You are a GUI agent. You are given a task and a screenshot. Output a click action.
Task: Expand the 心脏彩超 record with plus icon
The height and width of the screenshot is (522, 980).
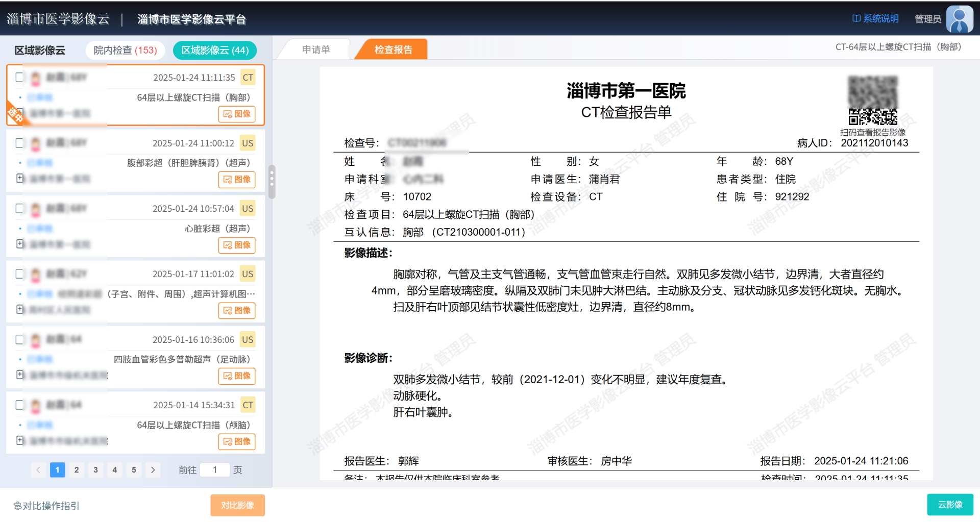point(20,244)
